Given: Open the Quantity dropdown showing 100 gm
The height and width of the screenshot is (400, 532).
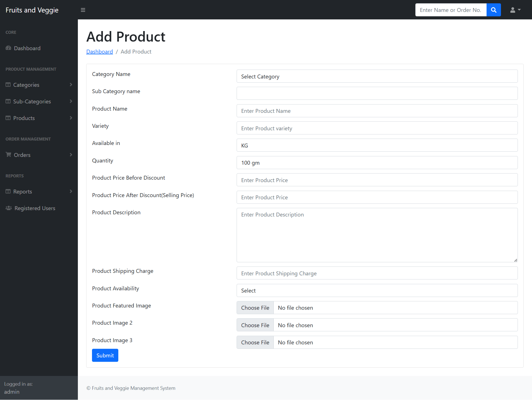Looking at the screenshot, I should click(377, 162).
